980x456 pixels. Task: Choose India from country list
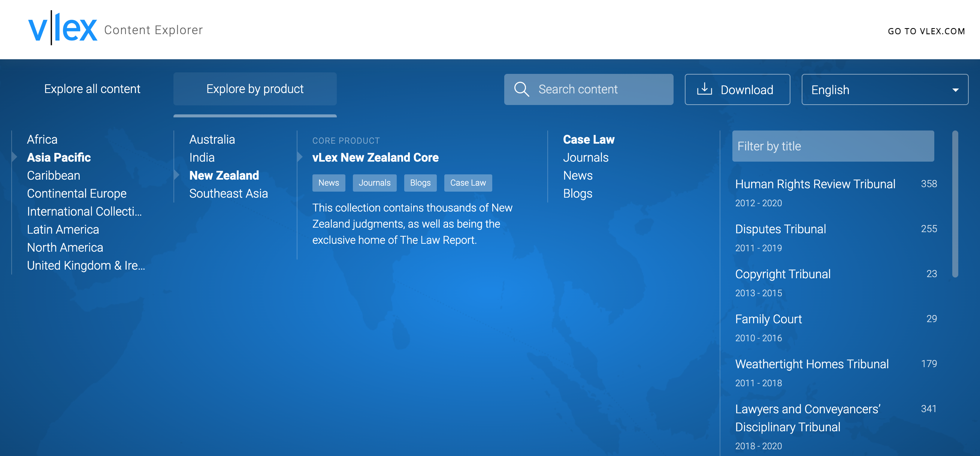(x=202, y=157)
